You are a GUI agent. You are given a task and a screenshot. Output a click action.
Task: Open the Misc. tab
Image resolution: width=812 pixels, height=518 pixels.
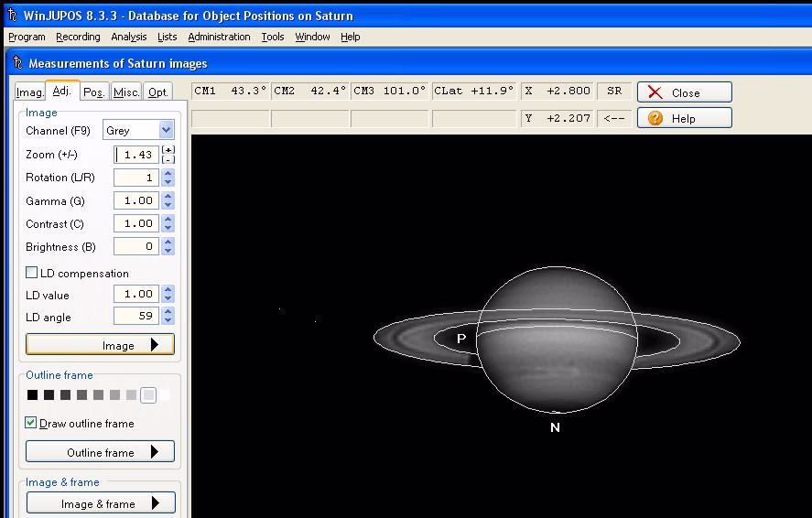click(x=126, y=92)
